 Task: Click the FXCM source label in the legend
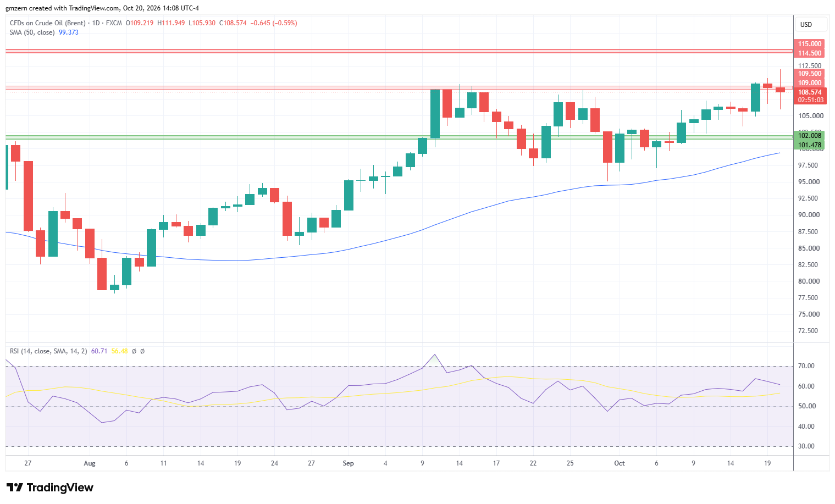click(114, 23)
